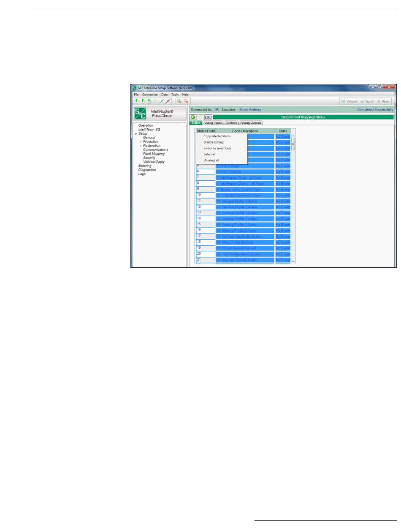Click the Status Point 10 field
Screen dimensions: 401x532
(x=206, y=195)
